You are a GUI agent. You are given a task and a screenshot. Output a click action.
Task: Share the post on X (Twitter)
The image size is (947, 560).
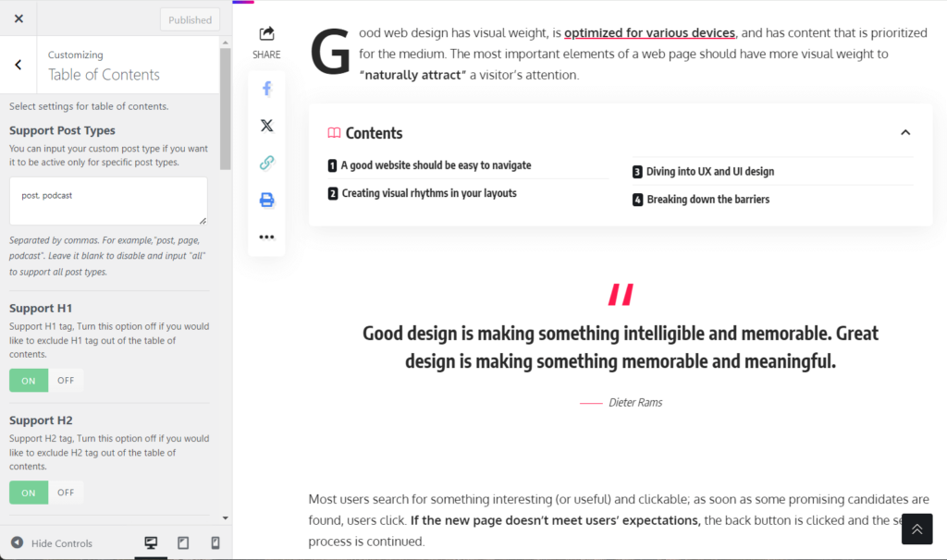click(x=266, y=126)
